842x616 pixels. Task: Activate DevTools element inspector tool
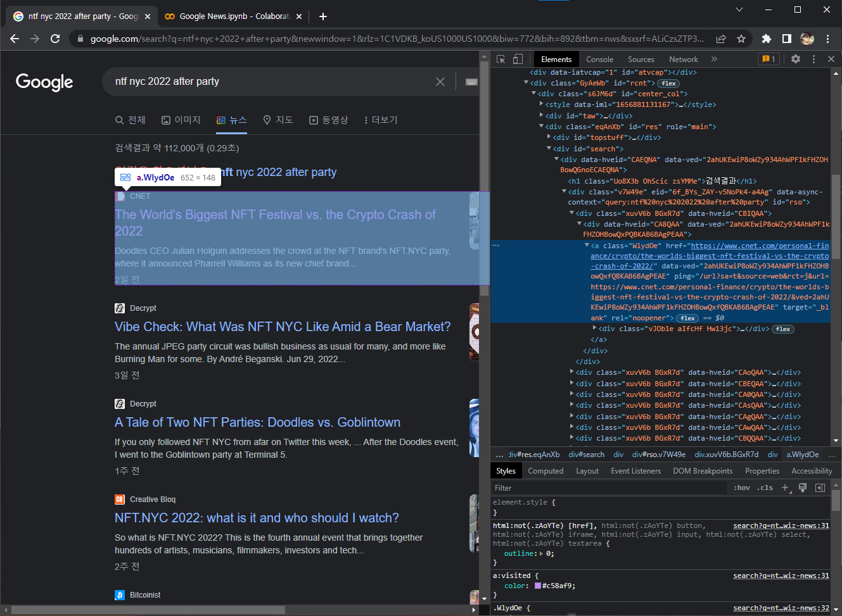pos(501,59)
